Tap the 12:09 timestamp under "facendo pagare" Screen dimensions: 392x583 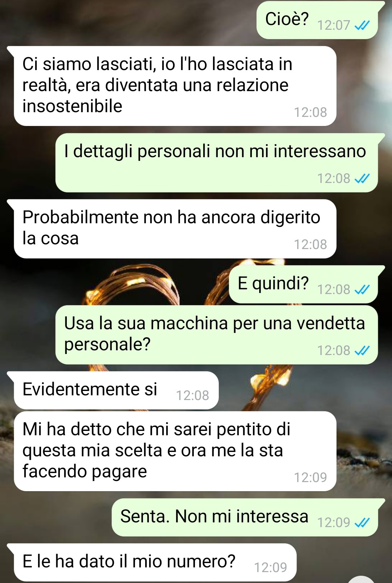click(x=310, y=478)
